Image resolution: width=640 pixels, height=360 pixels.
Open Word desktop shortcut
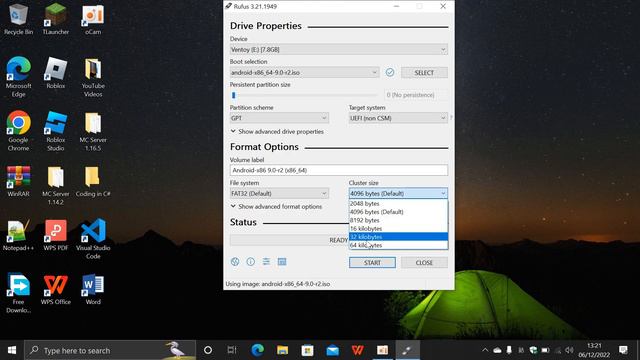click(x=93, y=290)
